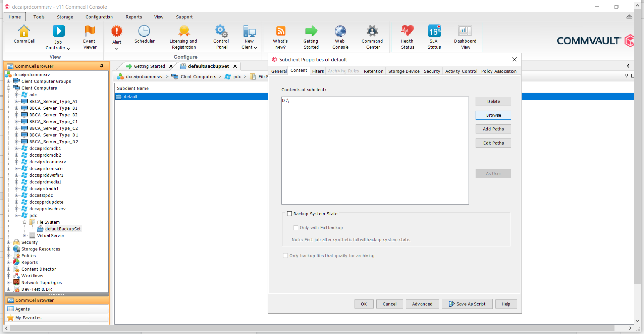
Task: Open the Scheduler
Action: tap(144, 34)
